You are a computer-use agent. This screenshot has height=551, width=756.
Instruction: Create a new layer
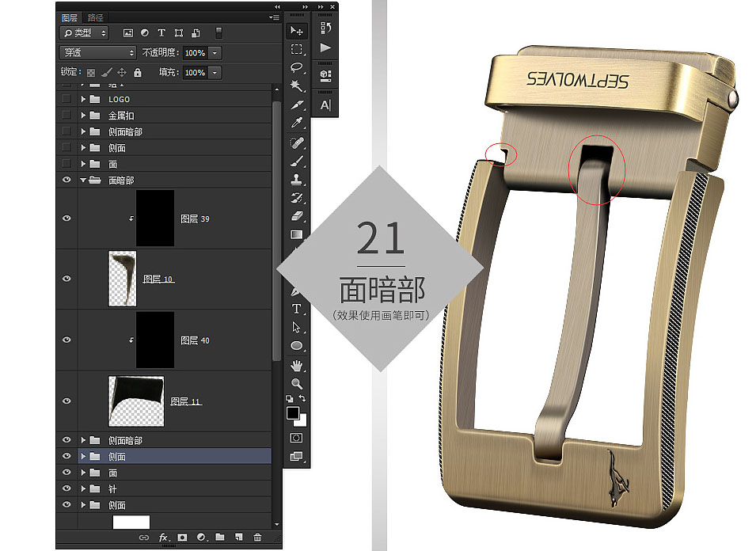238,537
